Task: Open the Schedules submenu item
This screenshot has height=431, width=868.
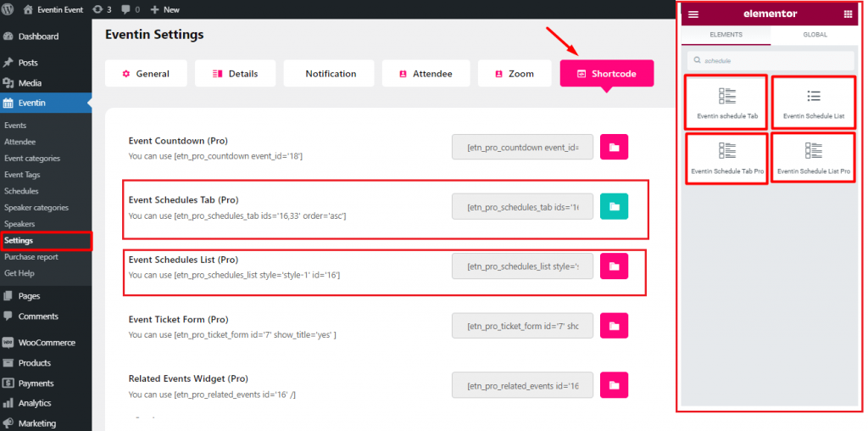Action: click(21, 191)
